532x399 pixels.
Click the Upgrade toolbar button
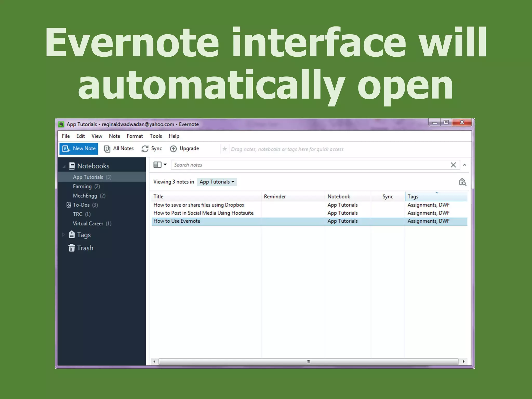(184, 149)
